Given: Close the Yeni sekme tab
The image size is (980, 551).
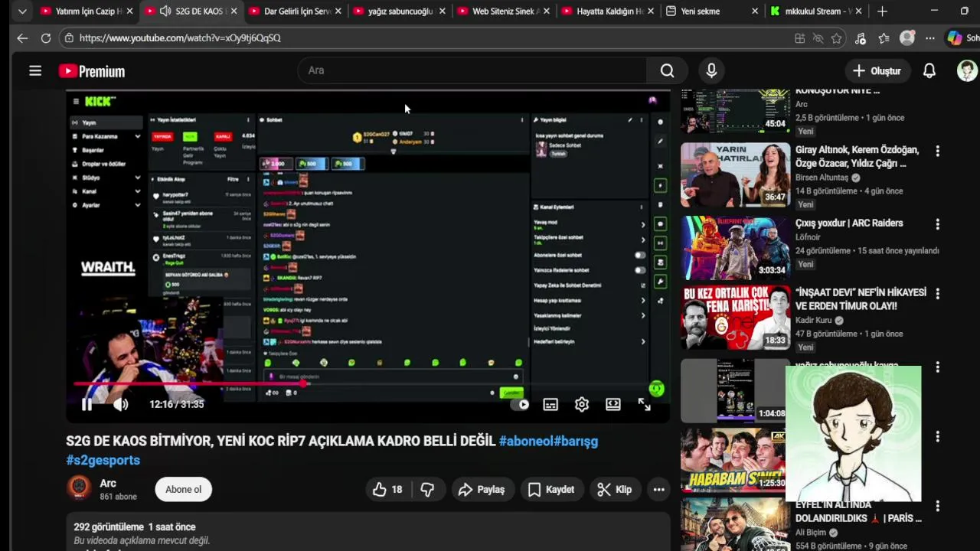Looking at the screenshot, I should pyautogui.click(x=754, y=11).
